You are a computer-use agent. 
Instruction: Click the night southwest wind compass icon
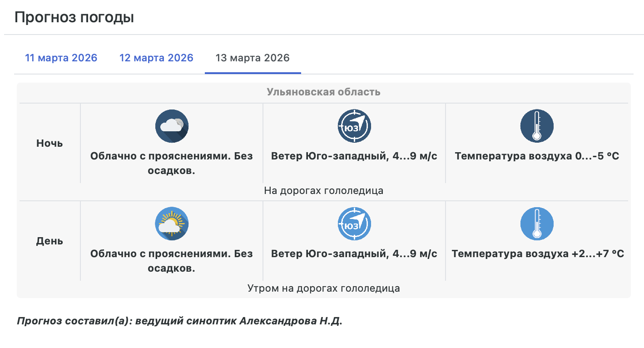354,126
